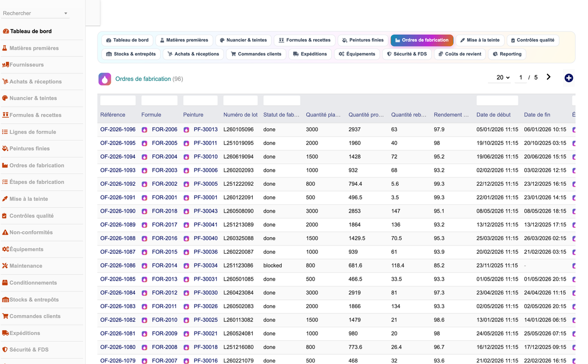Open formula FOR-2010 link

pos(165,320)
